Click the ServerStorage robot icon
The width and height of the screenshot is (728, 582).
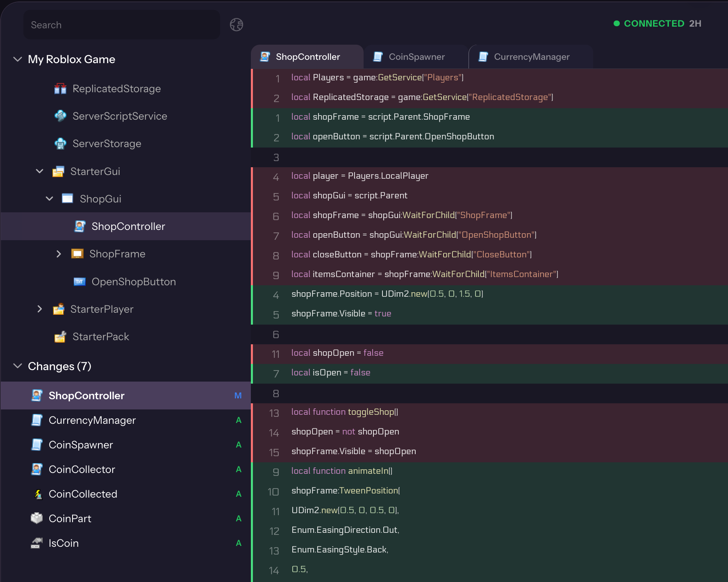click(60, 143)
